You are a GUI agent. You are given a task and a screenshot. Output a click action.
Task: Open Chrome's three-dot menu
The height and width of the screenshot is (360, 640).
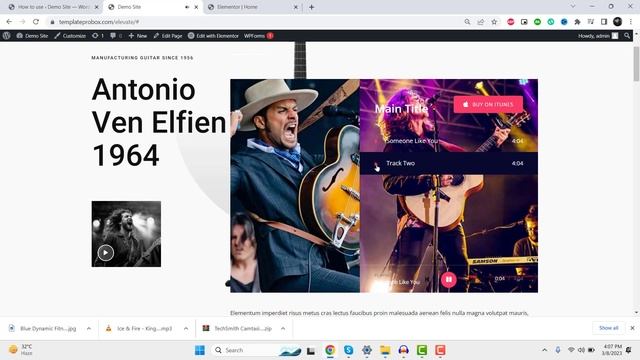[631, 22]
